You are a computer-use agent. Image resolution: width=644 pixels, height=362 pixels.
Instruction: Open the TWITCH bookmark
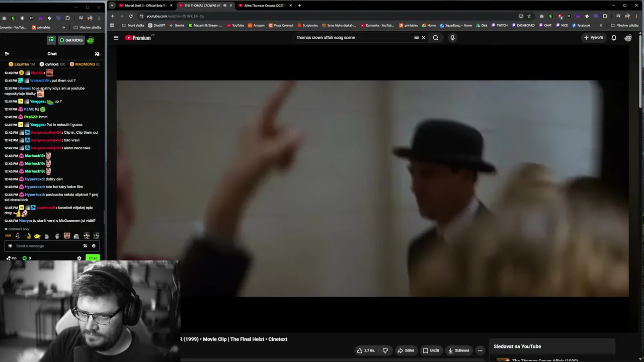(x=500, y=25)
